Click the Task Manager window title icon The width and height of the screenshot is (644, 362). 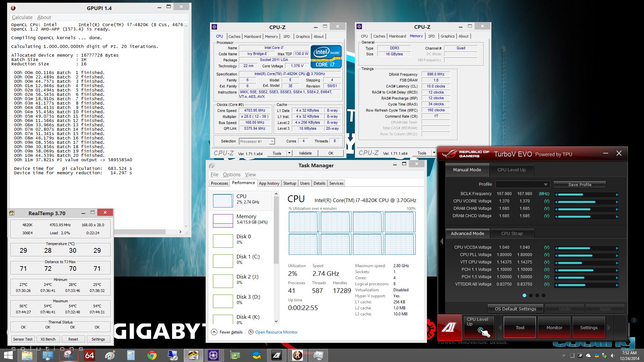212,166
